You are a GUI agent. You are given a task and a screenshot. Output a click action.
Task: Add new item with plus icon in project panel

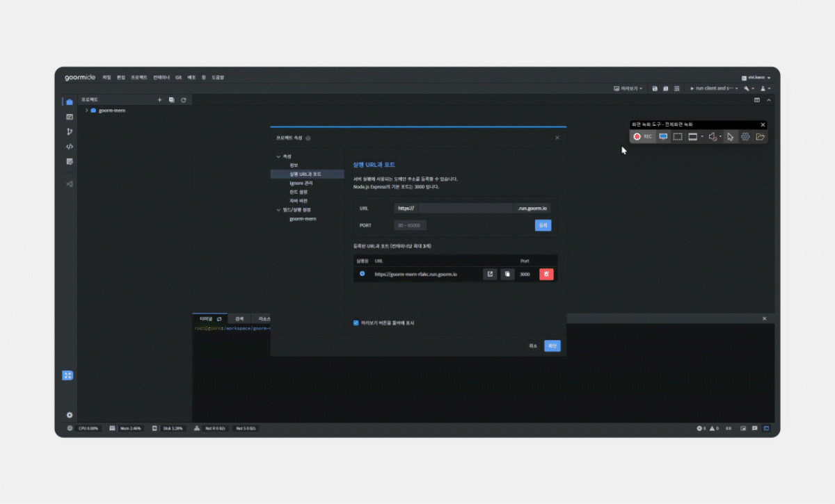click(x=159, y=100)
